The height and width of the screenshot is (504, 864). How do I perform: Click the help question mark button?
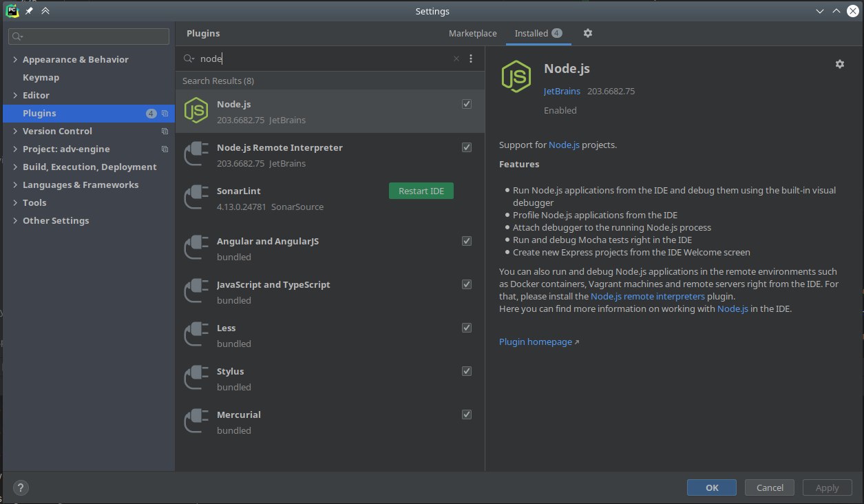tap(21, 487)
